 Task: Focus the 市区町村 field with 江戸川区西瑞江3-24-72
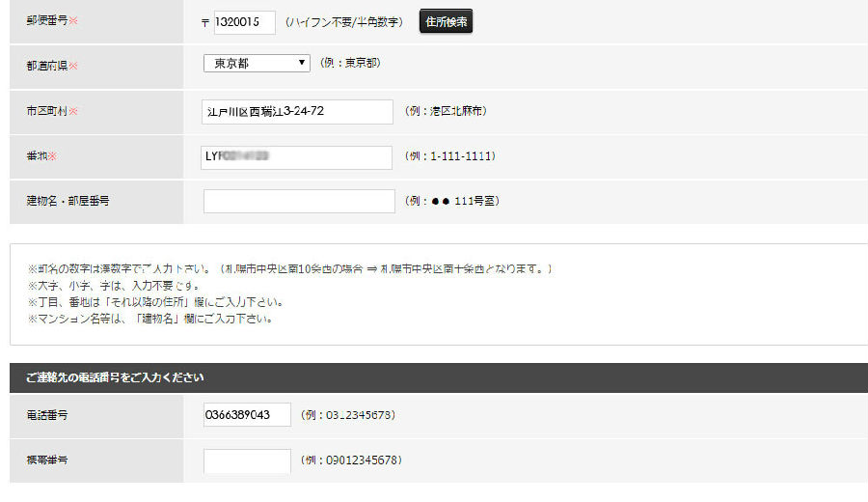[298, 112]
